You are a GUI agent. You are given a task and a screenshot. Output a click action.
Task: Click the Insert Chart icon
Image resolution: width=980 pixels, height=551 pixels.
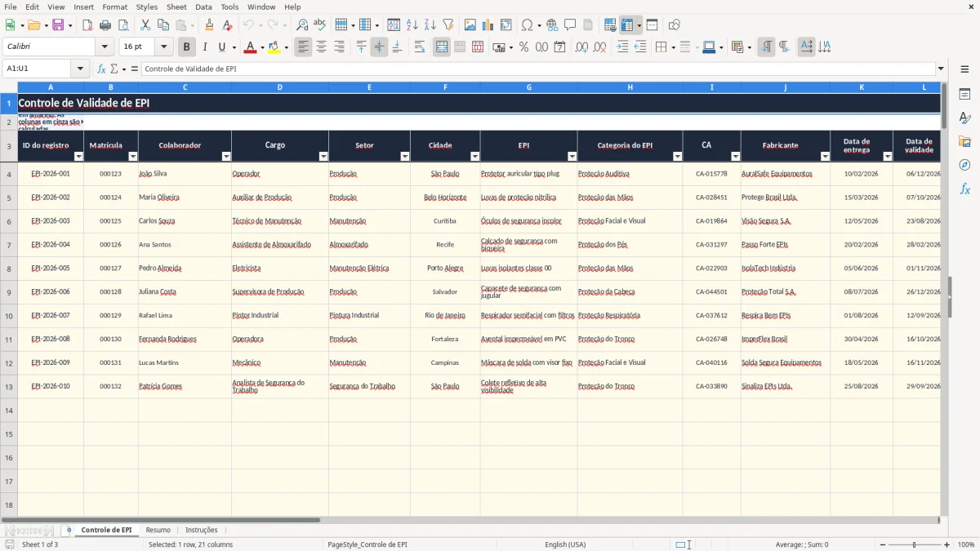click(x=488, y=25)
